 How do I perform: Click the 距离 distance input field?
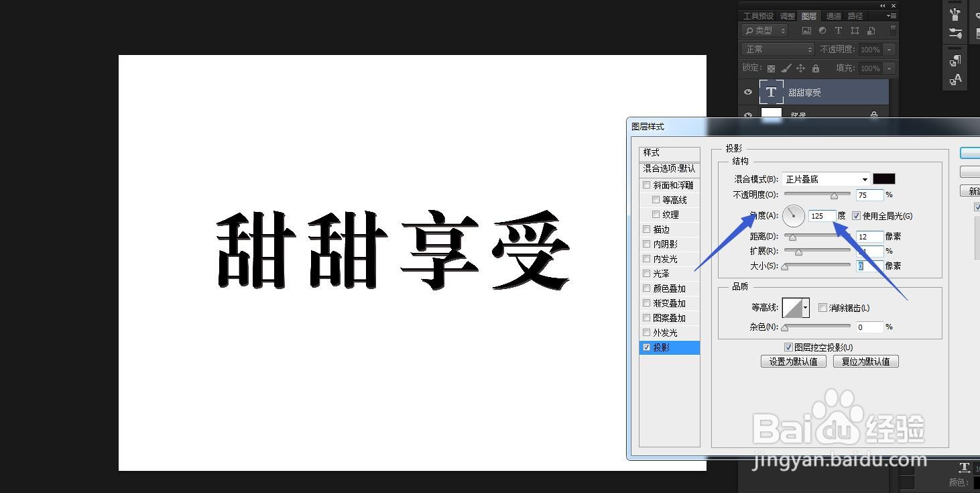point(869,236)
